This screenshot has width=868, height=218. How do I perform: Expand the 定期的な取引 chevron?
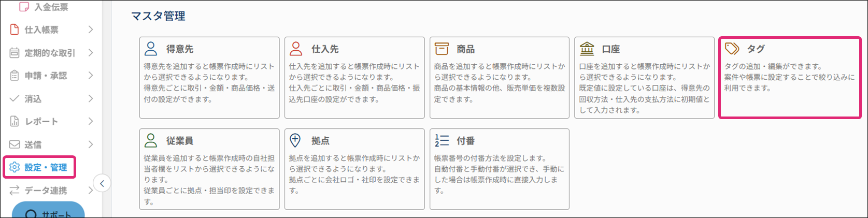click(x=91, y=53)
